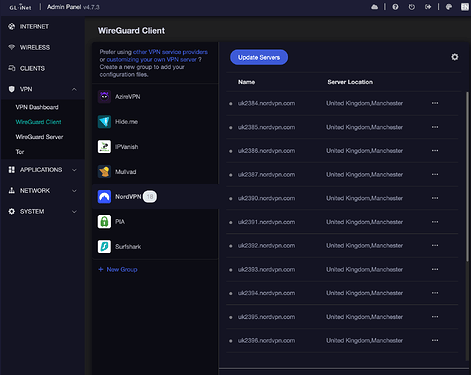The image size is (471, 375).
Task: Follow 'other VPN service providers' link
Action: click(x=170, y=52)
